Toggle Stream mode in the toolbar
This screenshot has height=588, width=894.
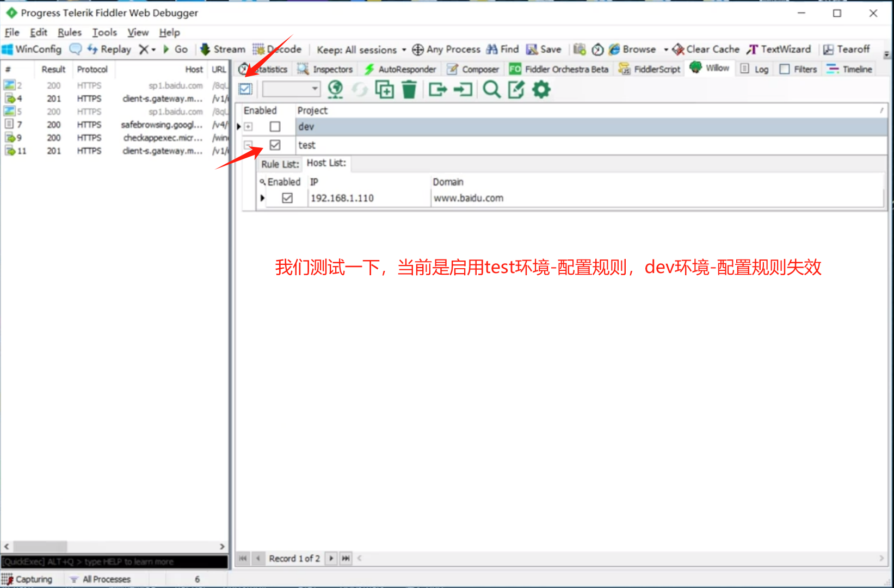click(223, 49)
